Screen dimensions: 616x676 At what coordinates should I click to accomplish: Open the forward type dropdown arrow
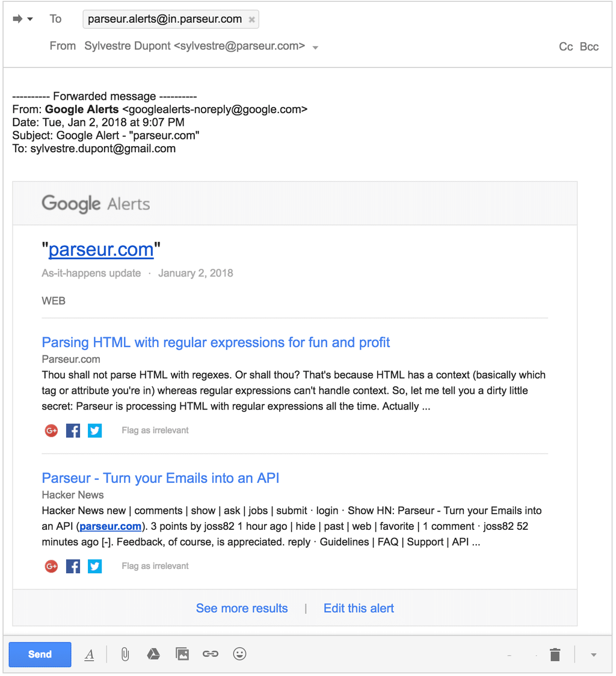(x=31, y=19)
